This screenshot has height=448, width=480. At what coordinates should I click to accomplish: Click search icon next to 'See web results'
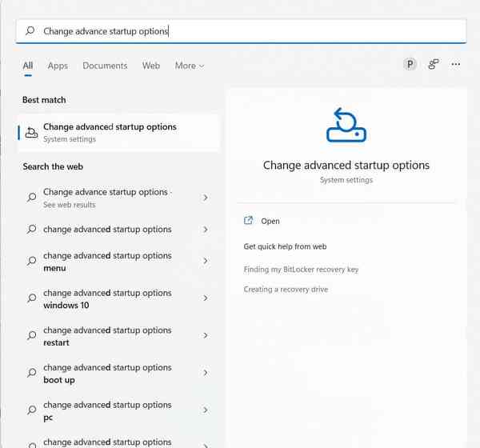[31, 198]
